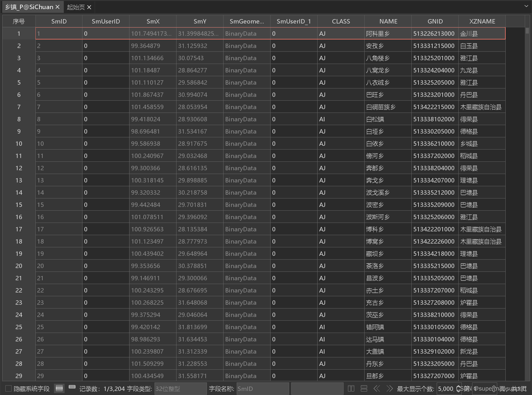The height and width of the screenshot is (395, 532).
Task: Go to previous page with double-left arrow icon
Action: pos(377,388)
